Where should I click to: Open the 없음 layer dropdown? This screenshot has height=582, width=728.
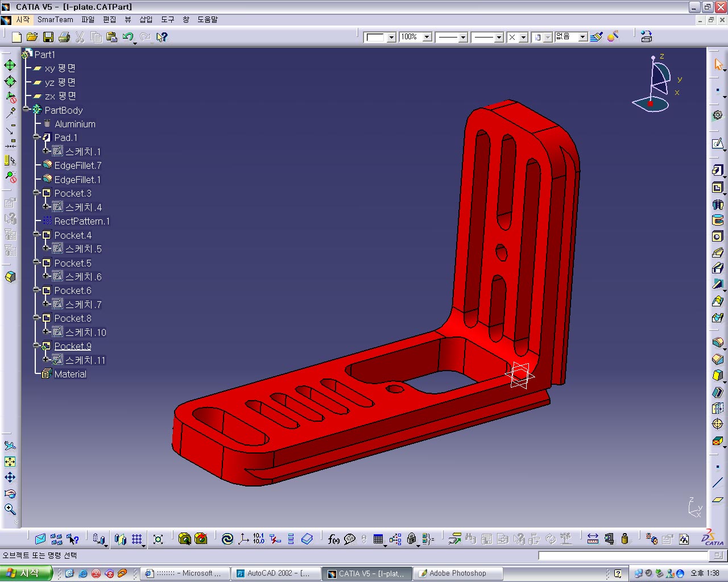click(582, 37)
